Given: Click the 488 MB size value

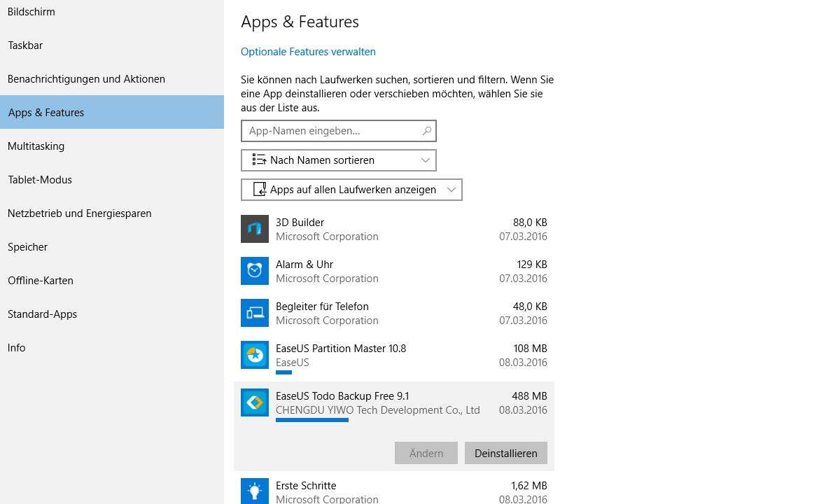Looking at the screenshot, I should pyautogui.click(x=529, y=396).
